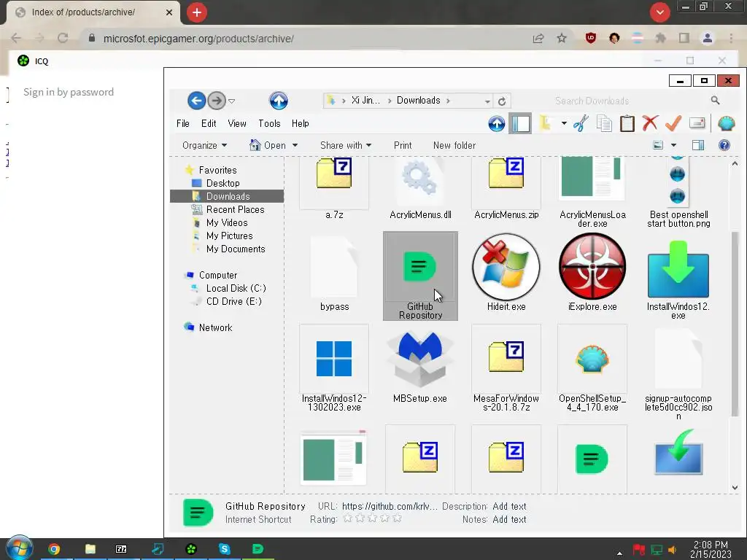Open Local Disk (C:) in sidebar

pyautogui.click(x=236, y=289)
